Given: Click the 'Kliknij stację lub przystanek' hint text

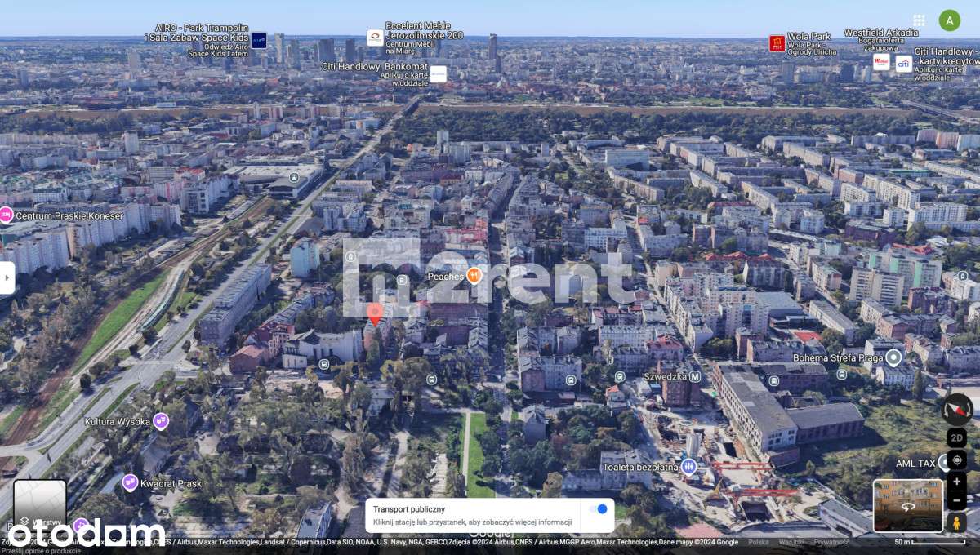Looking at the screenshot, I should (472, 522).
